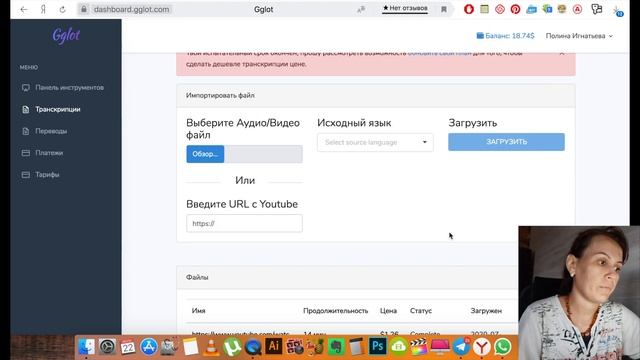Click the wallet icon beside Баланс
Viewport: 640px width, 360px height.
tap(480, 36)
